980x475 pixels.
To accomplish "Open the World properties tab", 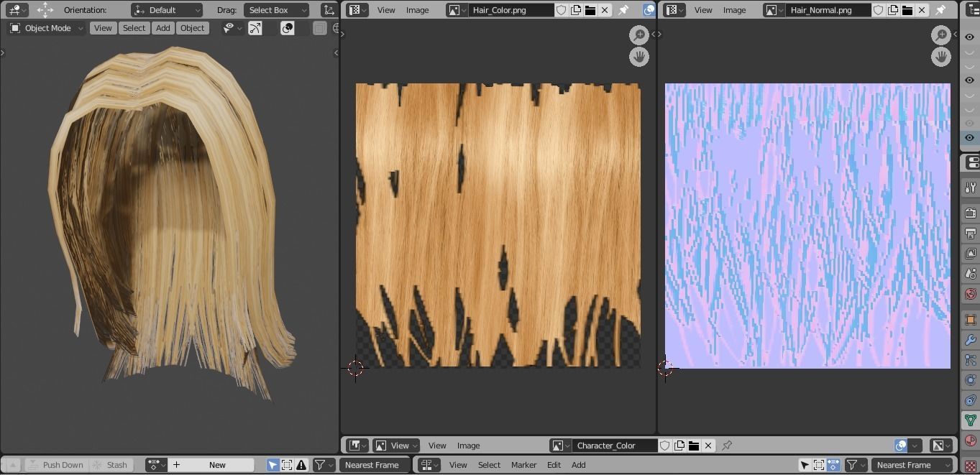I will pyautogui.click(x=971, y=294).
